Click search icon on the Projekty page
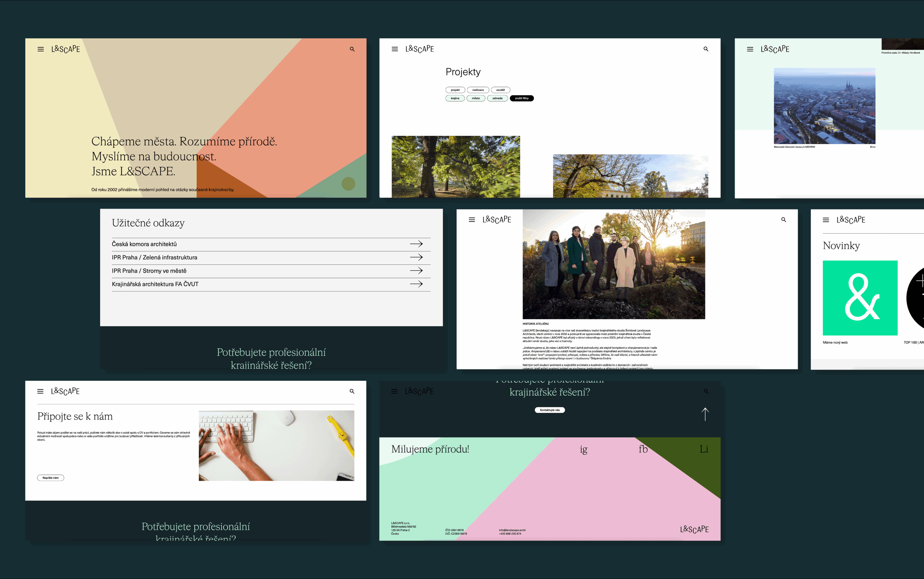Screen dimensions: 924x579 tap(706, 49)
